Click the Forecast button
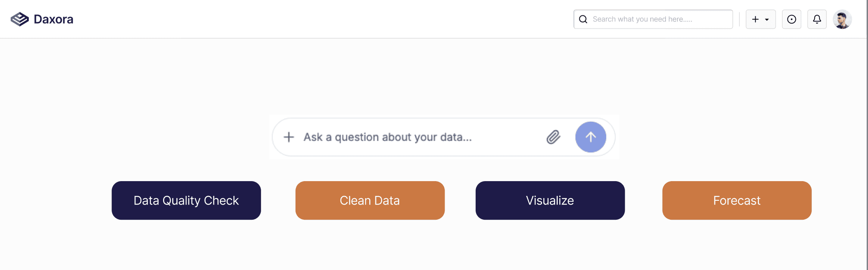The height and width of the screenshot is (270, 868). point(737,200)
